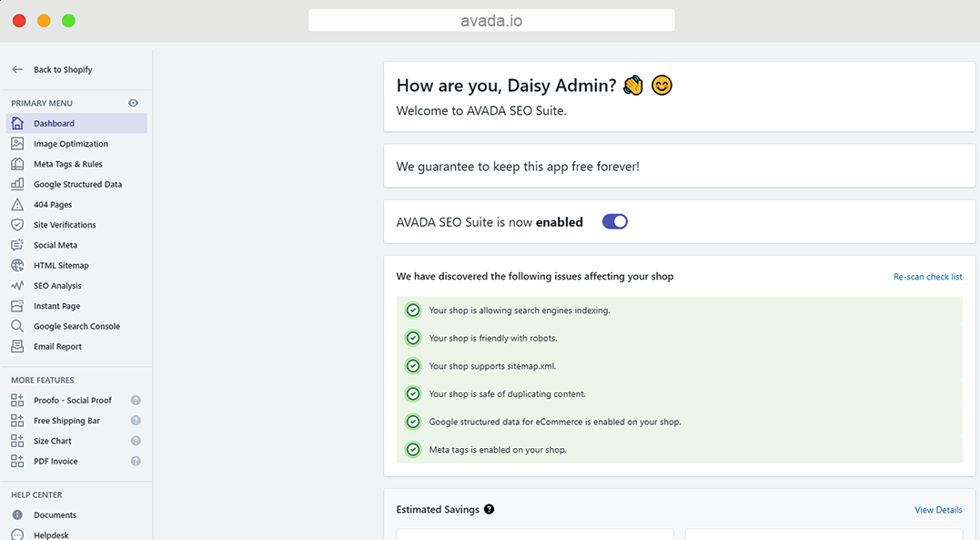Disable AVADA SEO Suite via the toggle

(x=614, y=221)
